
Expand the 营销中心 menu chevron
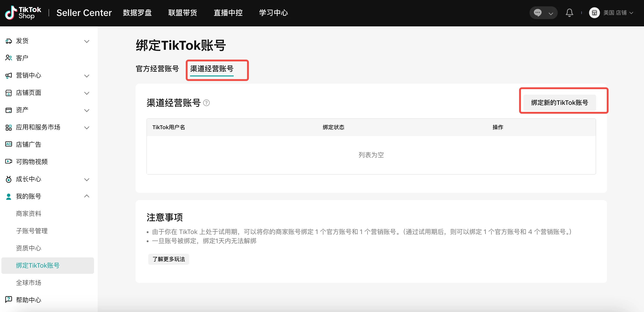pos(87,76)
